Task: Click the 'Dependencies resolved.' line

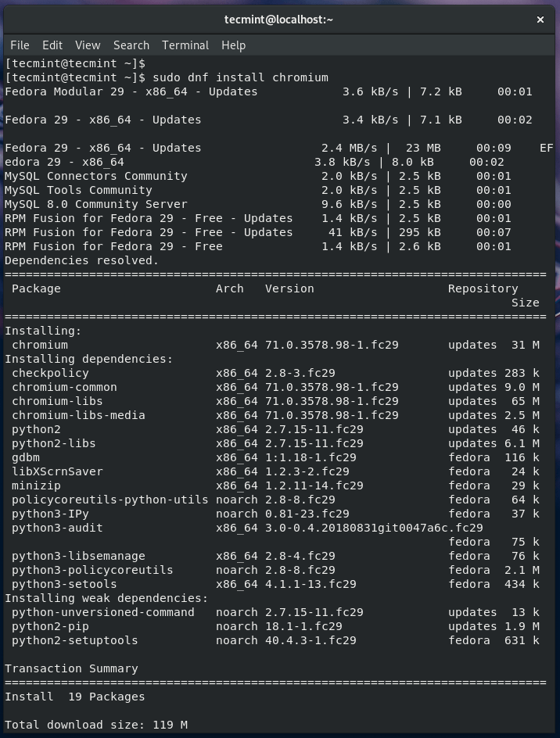Action: [81, 260]
